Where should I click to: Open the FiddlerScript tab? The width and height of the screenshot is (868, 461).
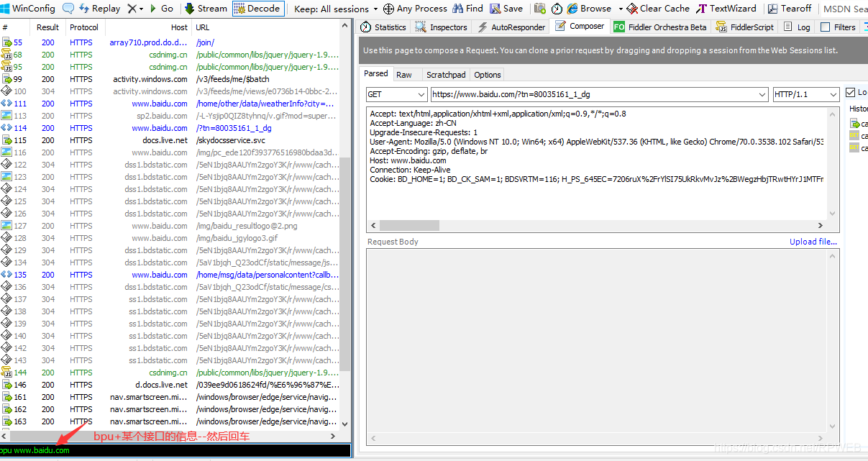[x=744, y=27]
